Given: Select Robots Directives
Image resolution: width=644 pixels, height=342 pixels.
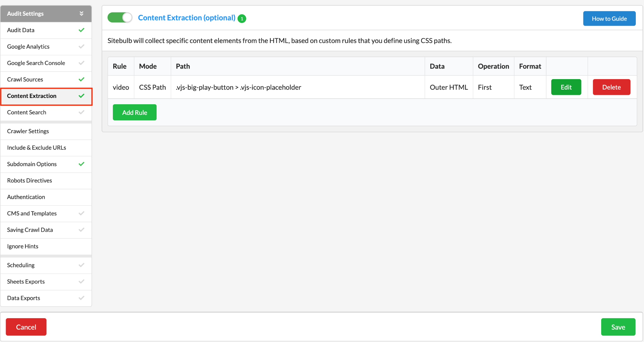Looking at the screenshot, I should pyautogui.click(x=46, y=181).
